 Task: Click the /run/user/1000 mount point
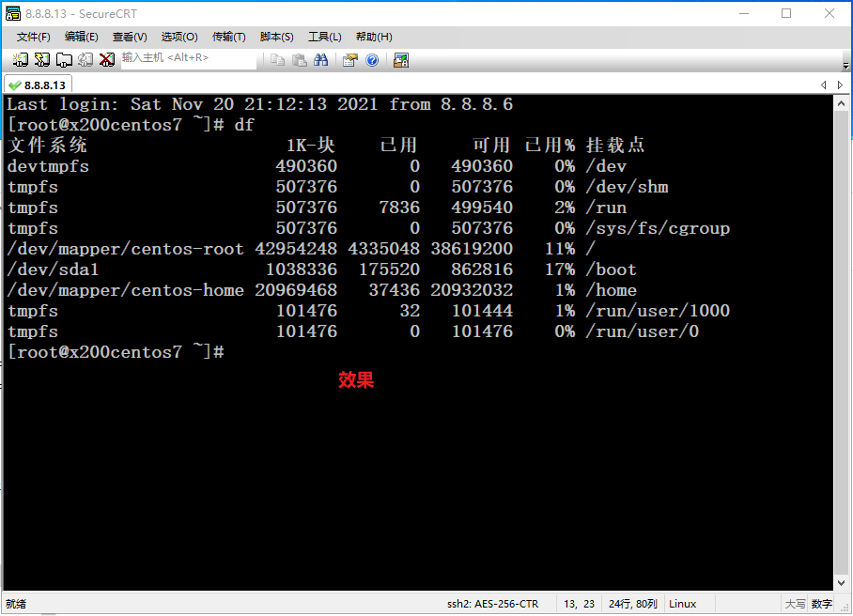(658, 311)
